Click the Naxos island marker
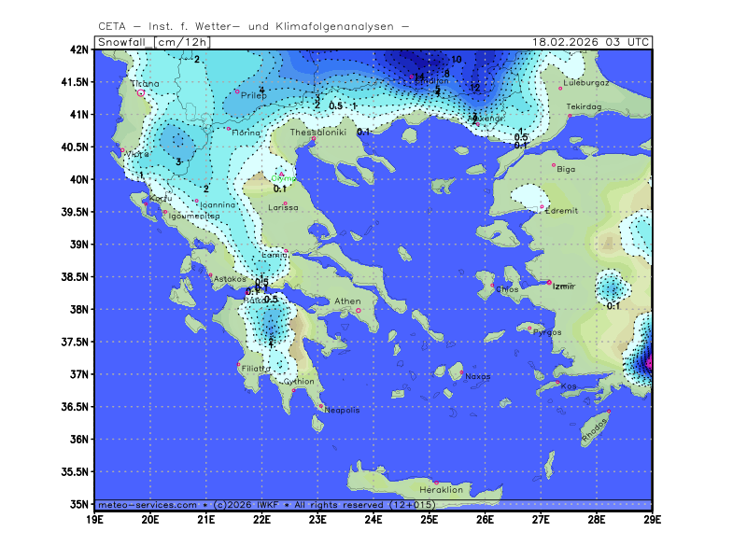The width and height of the screenshot is (747, 560). pyautogui.click(x=461, y=371)
